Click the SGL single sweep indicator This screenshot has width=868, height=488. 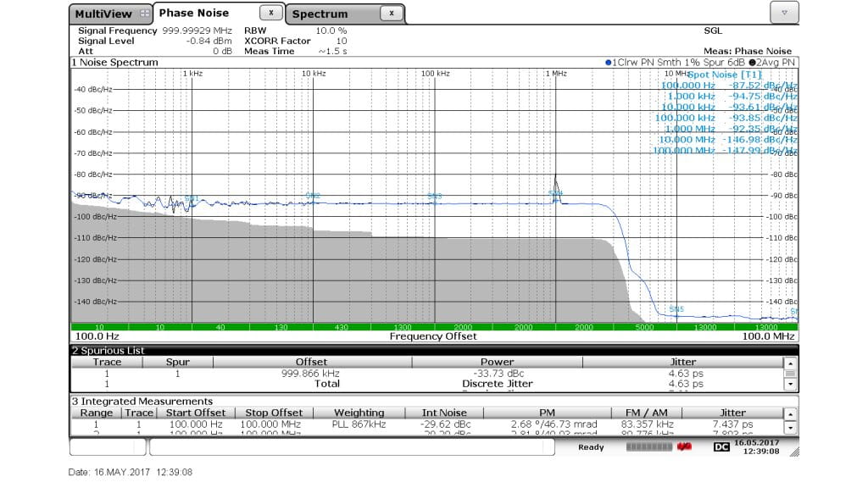coord(713,30)
